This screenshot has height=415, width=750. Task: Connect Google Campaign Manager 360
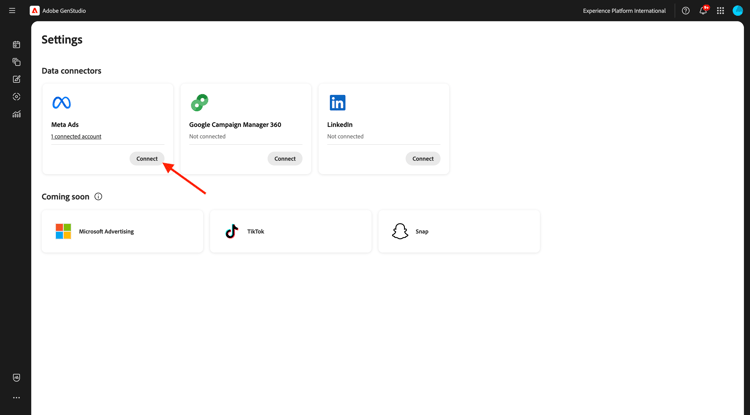(285, 159)
